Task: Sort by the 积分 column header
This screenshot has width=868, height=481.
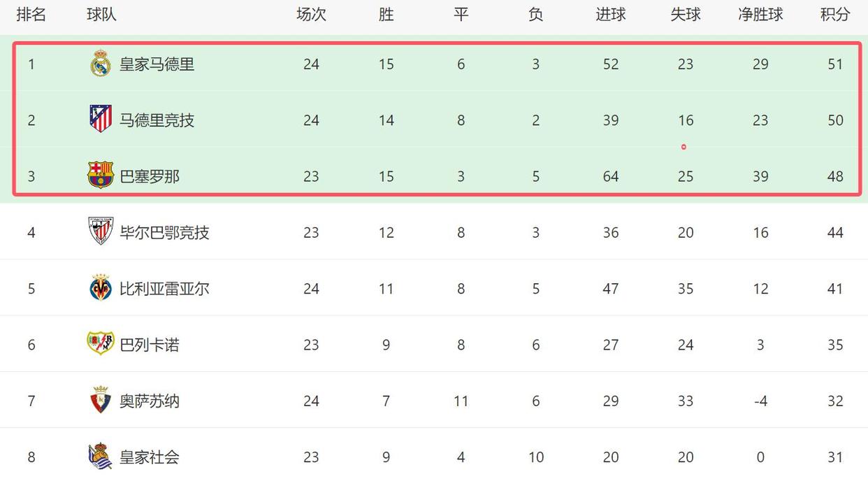Action: point(835,14)
